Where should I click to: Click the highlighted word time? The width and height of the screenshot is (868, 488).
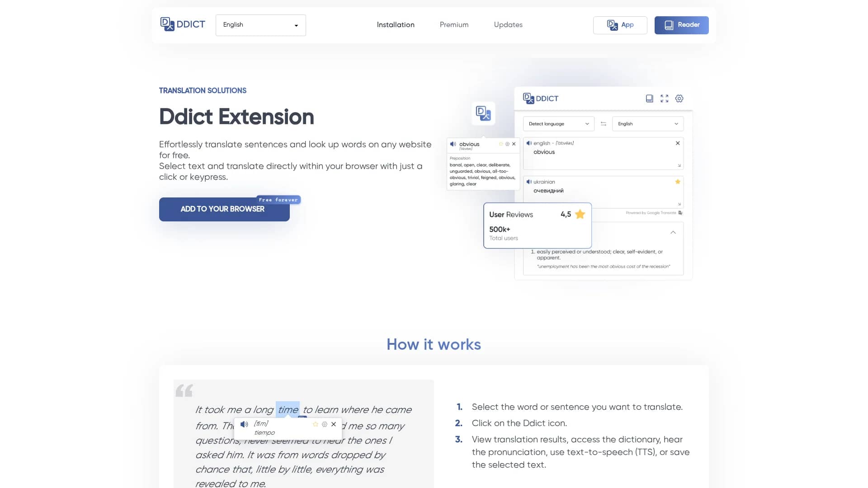point(288,410)
